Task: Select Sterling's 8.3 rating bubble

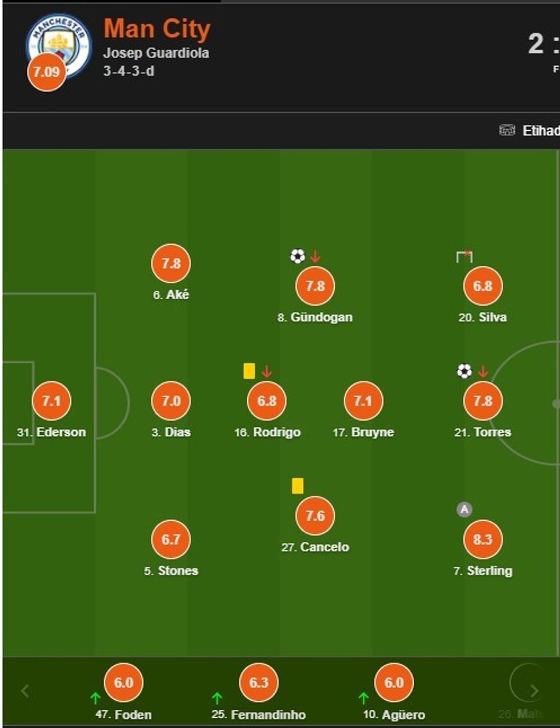Action: pos(483,539)
